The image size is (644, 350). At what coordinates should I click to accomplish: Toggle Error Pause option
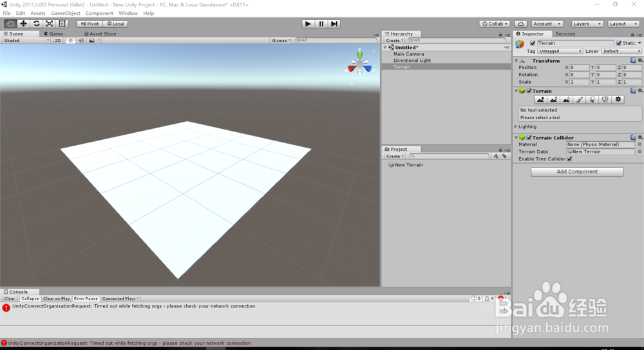(x=86, y=298)
